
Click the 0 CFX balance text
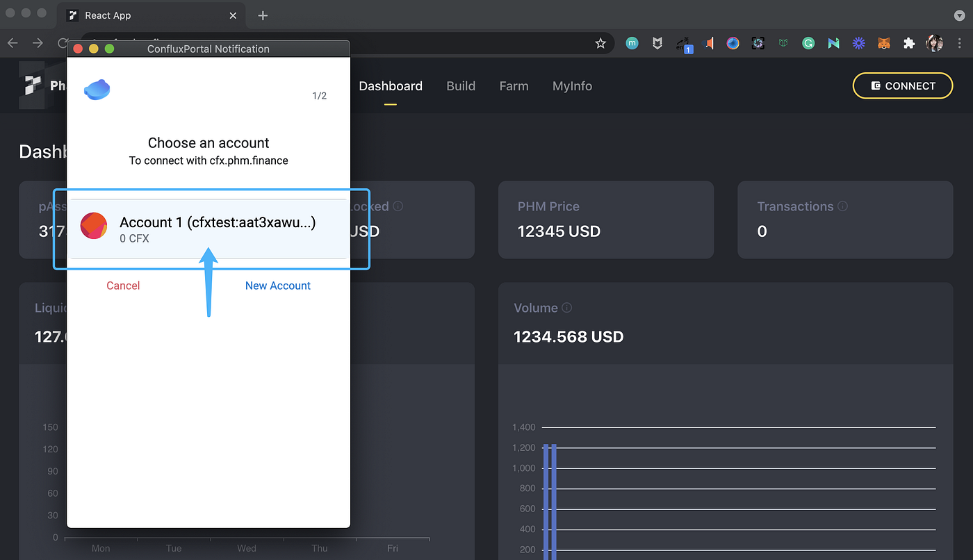134,238
